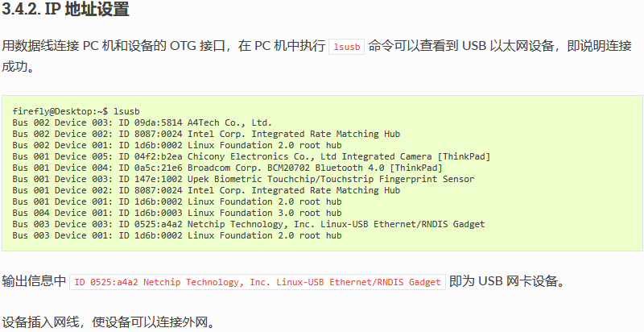Click the 3.4.2. IP 地址设置 heading
The width and height of the screenshot is (644, 332).
[66, 10]
